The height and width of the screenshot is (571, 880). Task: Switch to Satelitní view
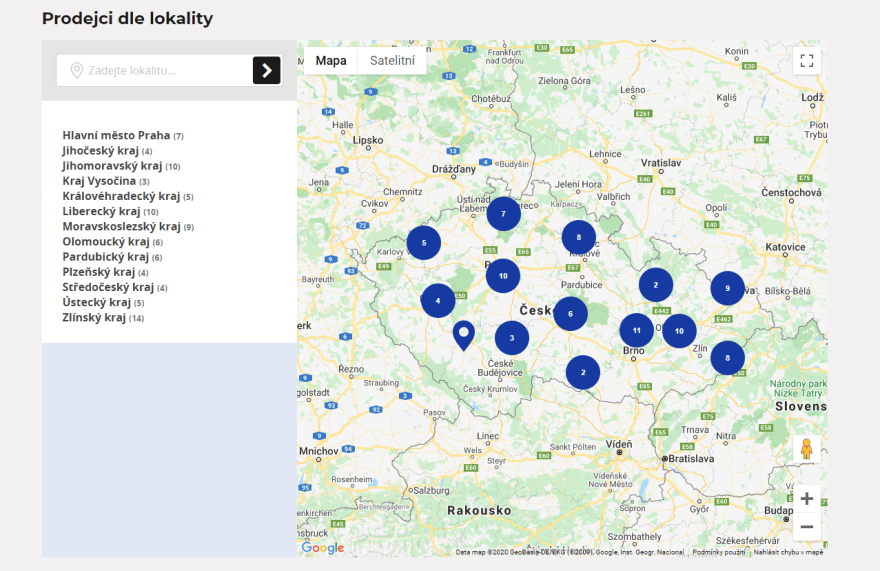(x=392, y=61)
